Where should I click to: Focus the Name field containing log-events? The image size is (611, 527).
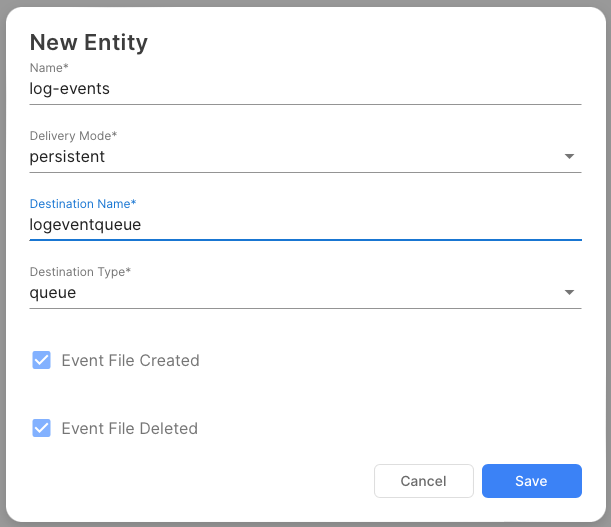click(70, 88)
